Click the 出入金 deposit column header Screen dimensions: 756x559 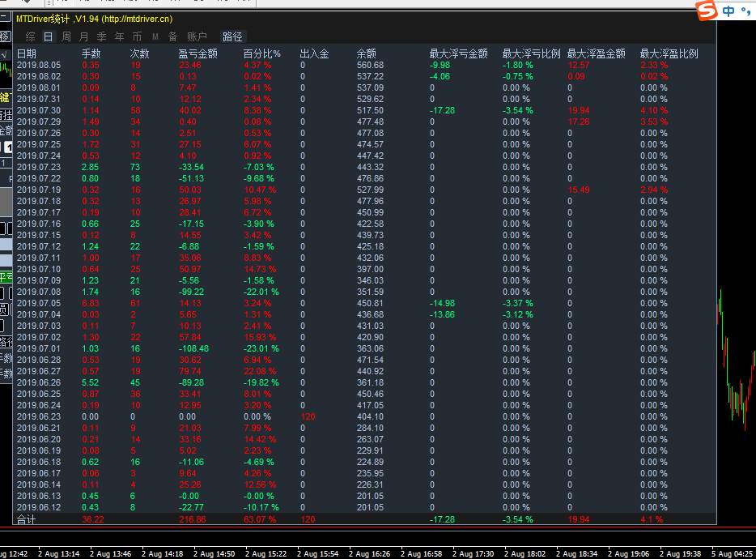click(314, 53)
